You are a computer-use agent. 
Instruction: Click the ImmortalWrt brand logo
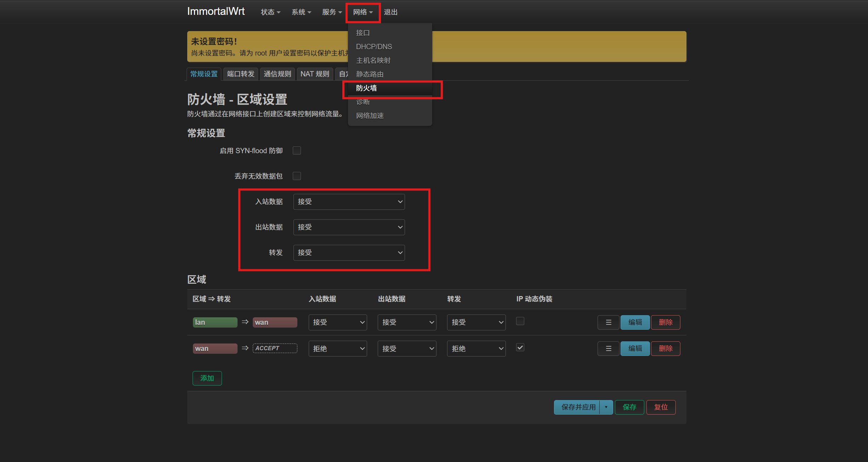216,12
